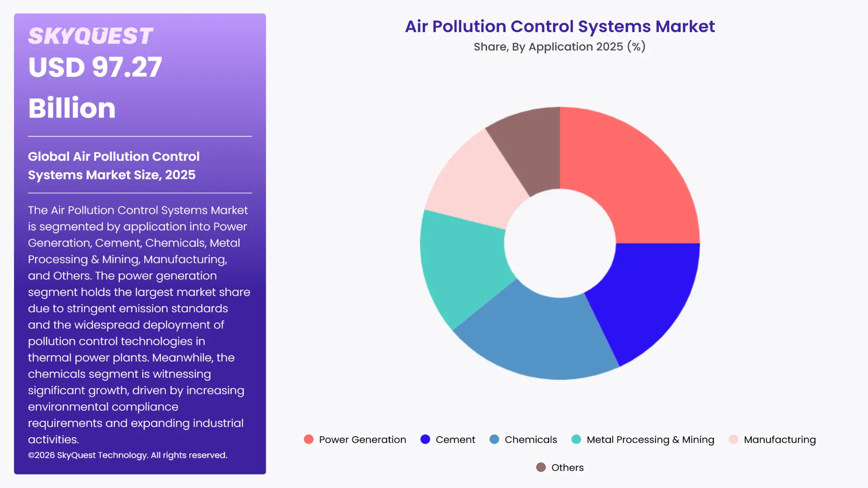The width and height of the screenshot is (868, 488).
Task: Select the Power Generation legend dot
Action: pos(309,439)
